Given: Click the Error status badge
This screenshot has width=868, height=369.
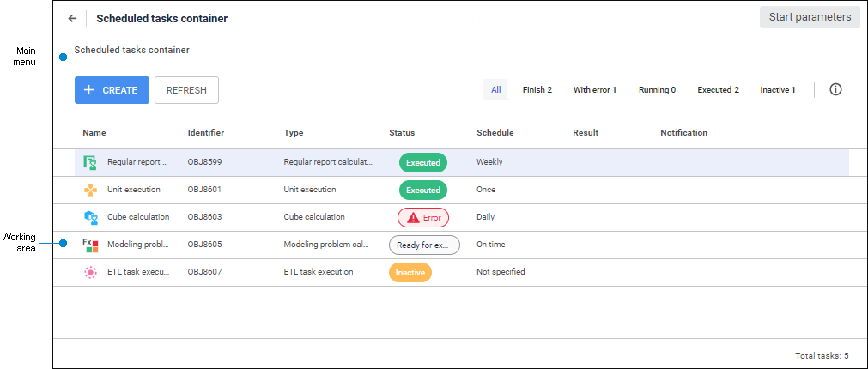Looking at the screenshot, I should coord(423,217).
